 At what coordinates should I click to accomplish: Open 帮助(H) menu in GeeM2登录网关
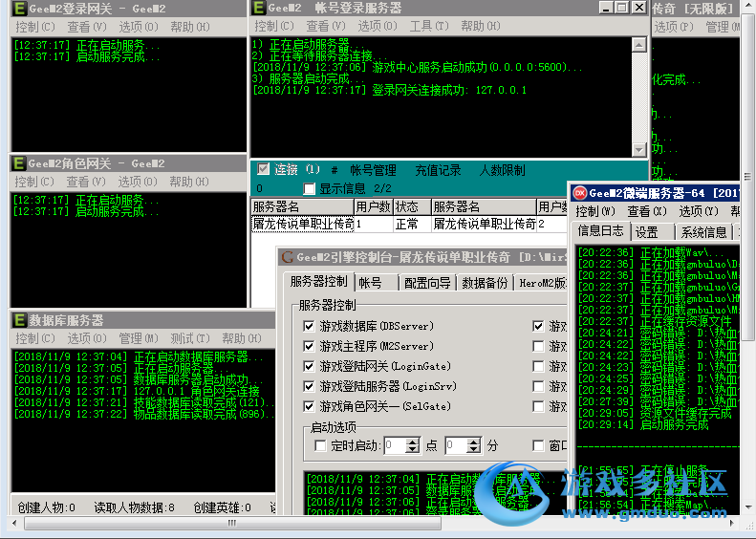pyautogui.click(x=190, y=27)
